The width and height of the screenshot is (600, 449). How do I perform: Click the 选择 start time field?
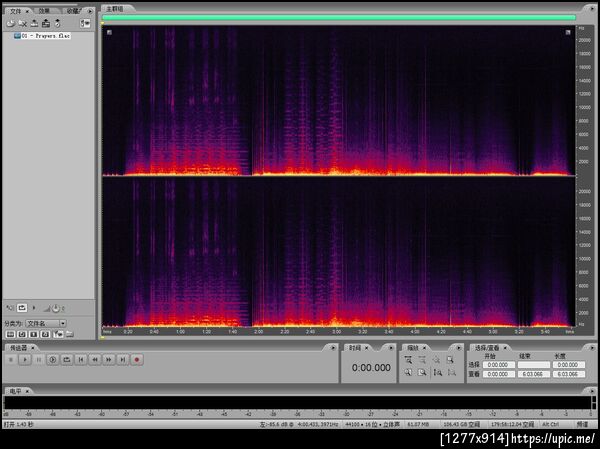[499, 365]
